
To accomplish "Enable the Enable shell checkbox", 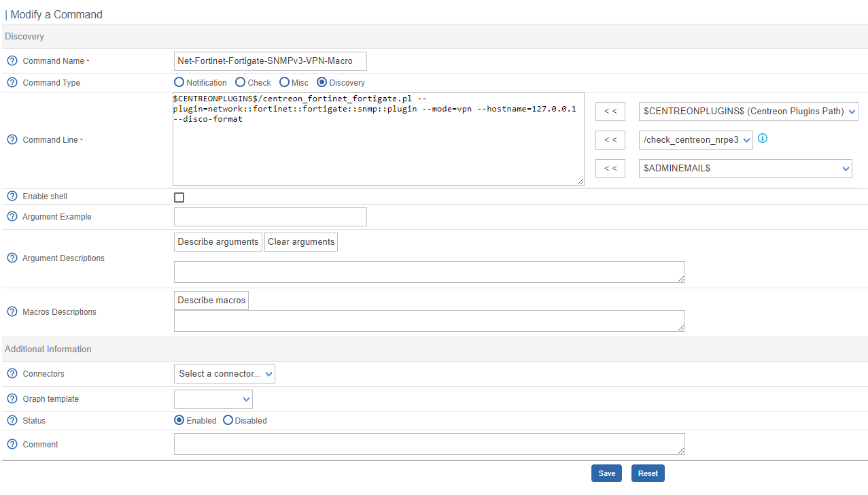I will pos(179,197).
